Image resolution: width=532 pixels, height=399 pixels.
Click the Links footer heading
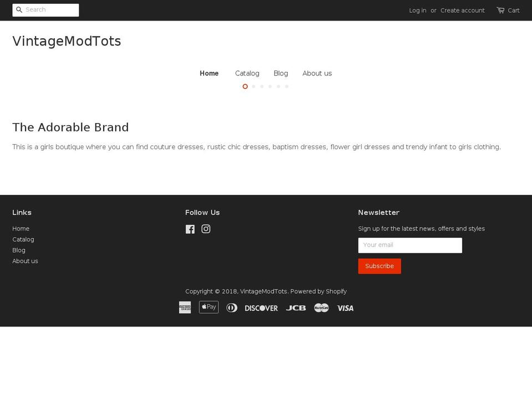click(22, 212)
